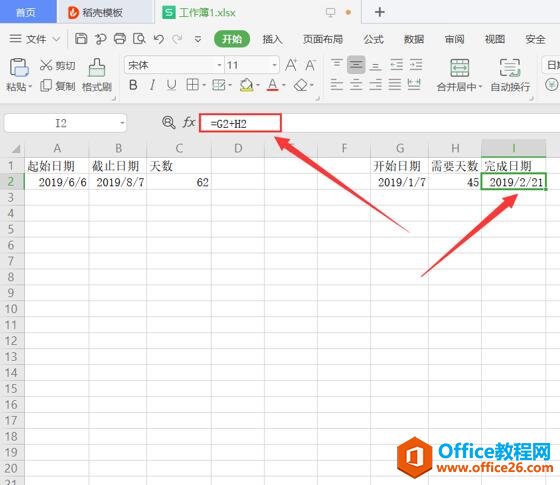Expand Paste options arrow
Screen dimensions: 560x485
point(30,86)
